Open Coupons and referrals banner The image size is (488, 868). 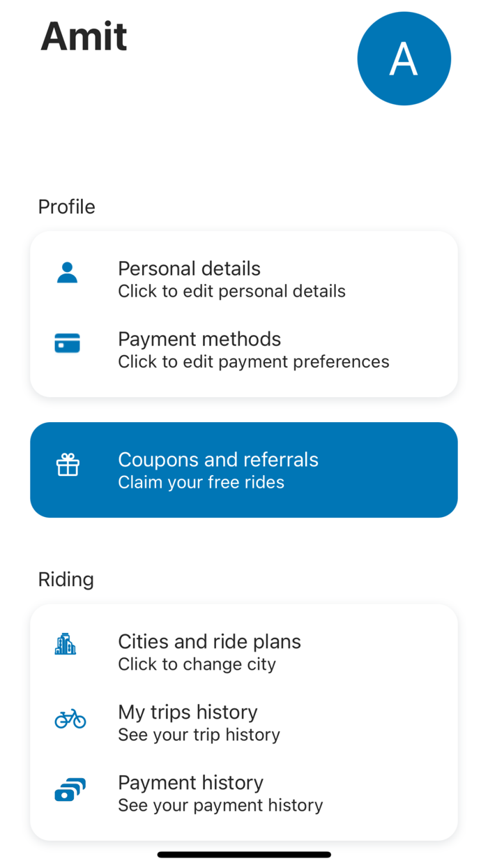(x=218, y=460)
